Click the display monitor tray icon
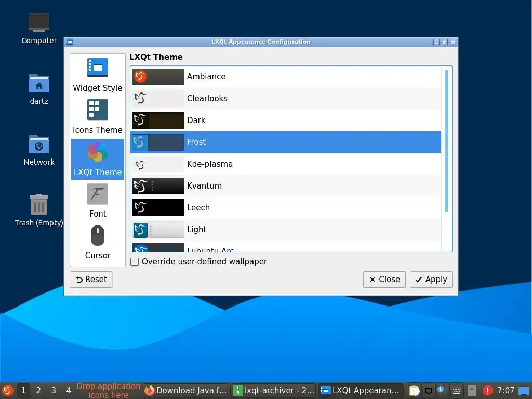Image resolution: width=532 pixels, height=399 pixels. (429, 391)
